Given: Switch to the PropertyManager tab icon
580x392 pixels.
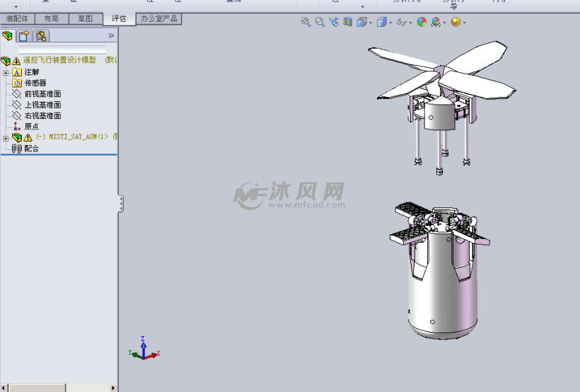Looking at the screenshot, I should pyautogui.click(x=25, y=36).
